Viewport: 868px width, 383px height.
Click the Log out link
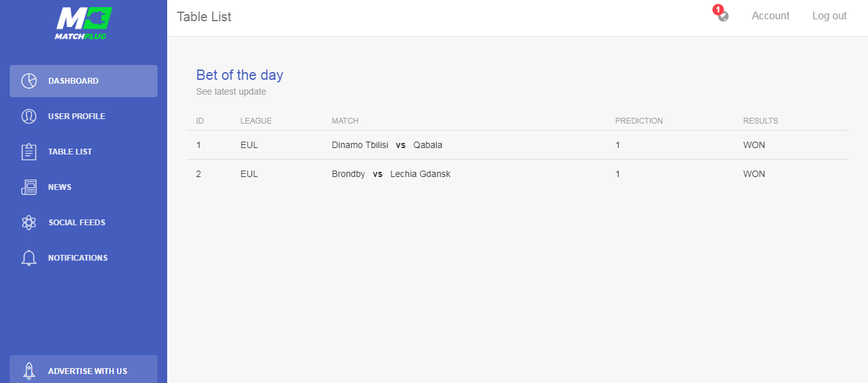(829, 16)
